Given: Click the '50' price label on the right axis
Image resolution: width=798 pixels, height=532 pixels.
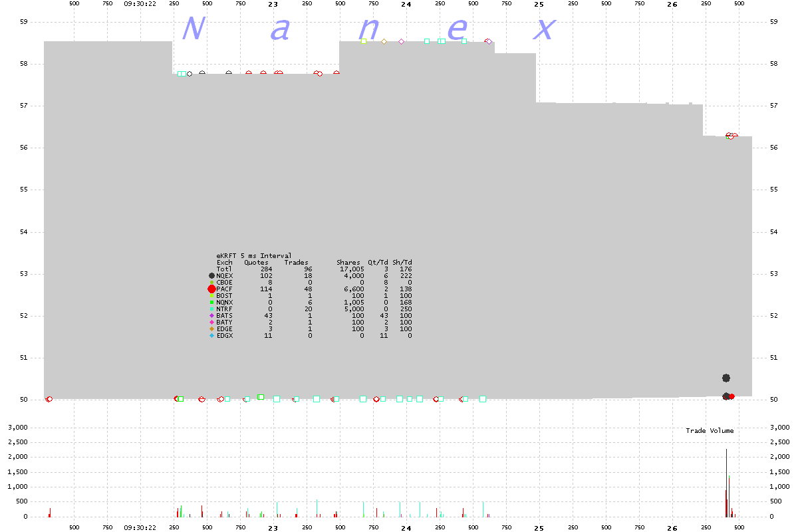Looking at the screenshot, I should click(x=774, y=400).
